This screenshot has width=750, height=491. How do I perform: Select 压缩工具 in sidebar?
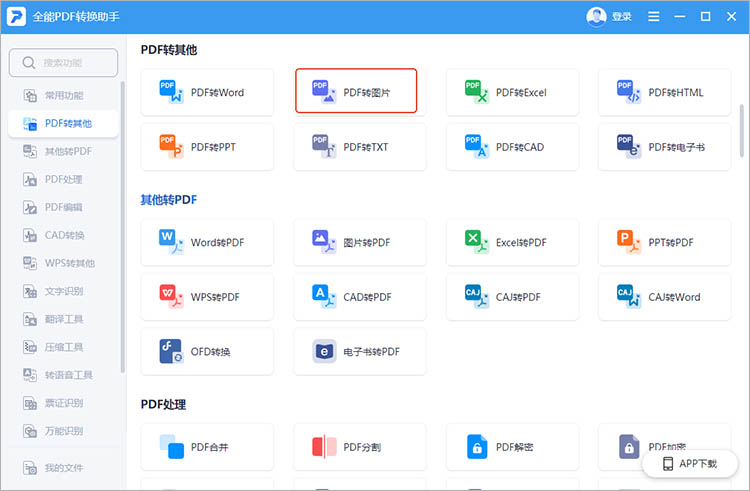[x=63, y=347]
